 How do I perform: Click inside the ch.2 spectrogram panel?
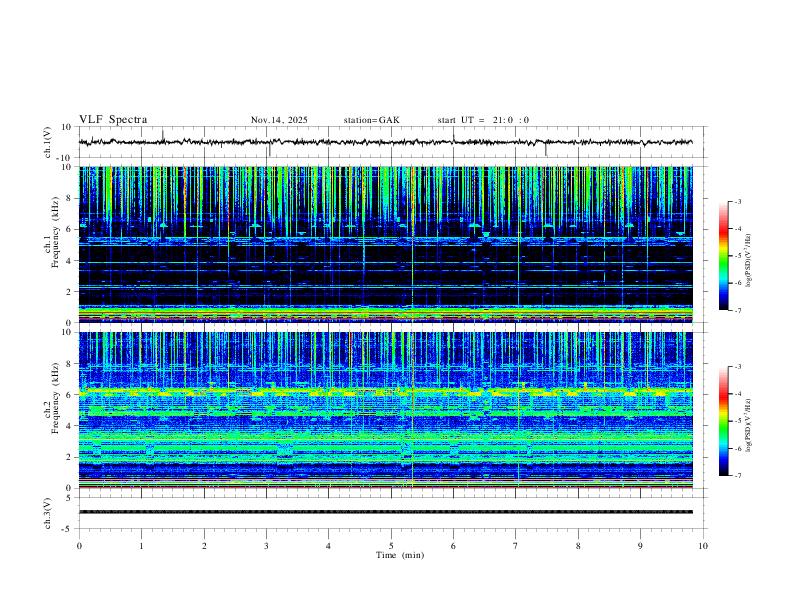tap(385, 410)
